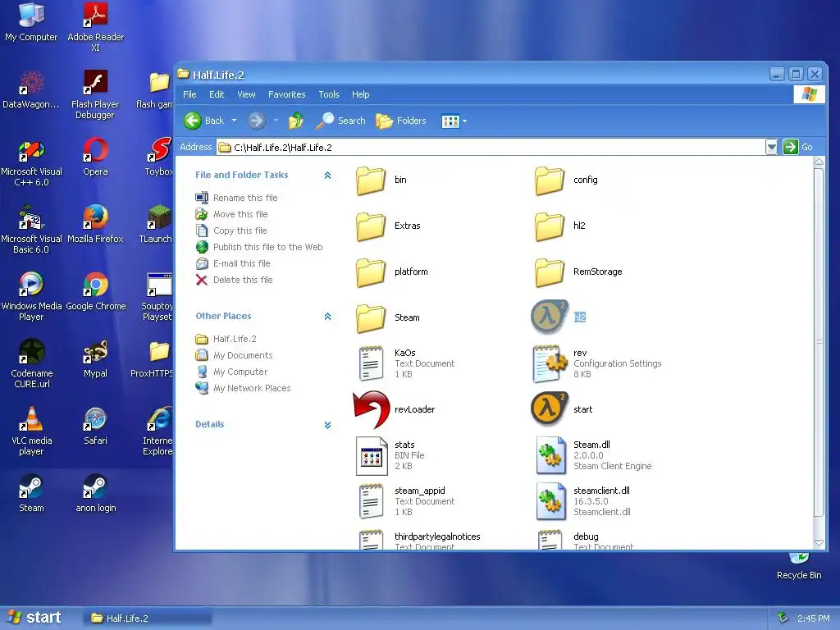Select the Steam.dll file icon

551,456
